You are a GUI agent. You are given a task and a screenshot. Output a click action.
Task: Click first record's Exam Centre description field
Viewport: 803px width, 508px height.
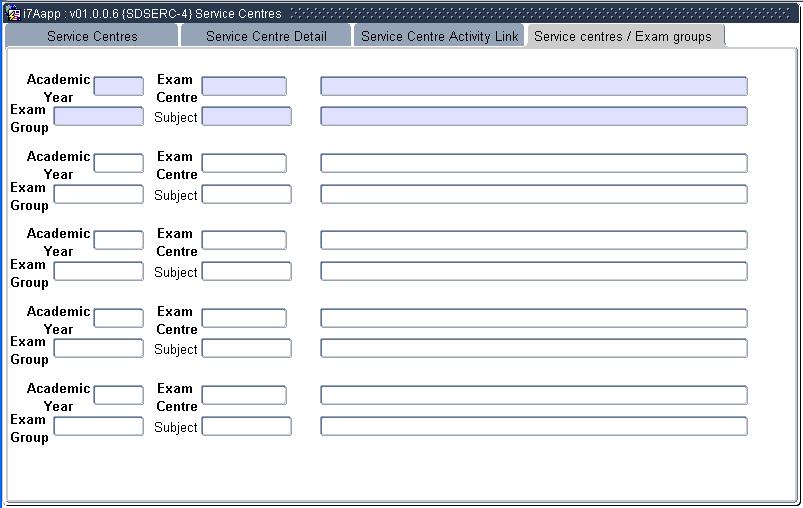click(533, 87)
